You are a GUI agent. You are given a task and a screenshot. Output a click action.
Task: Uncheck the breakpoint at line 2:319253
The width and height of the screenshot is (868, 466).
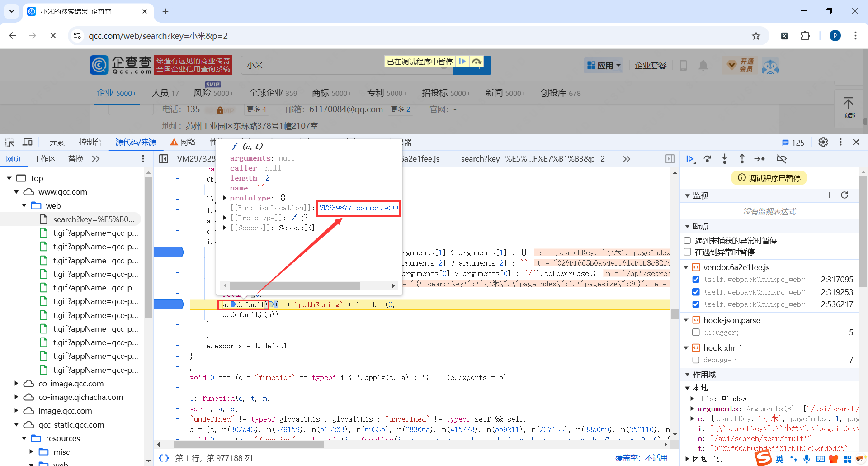coord(696,292)
